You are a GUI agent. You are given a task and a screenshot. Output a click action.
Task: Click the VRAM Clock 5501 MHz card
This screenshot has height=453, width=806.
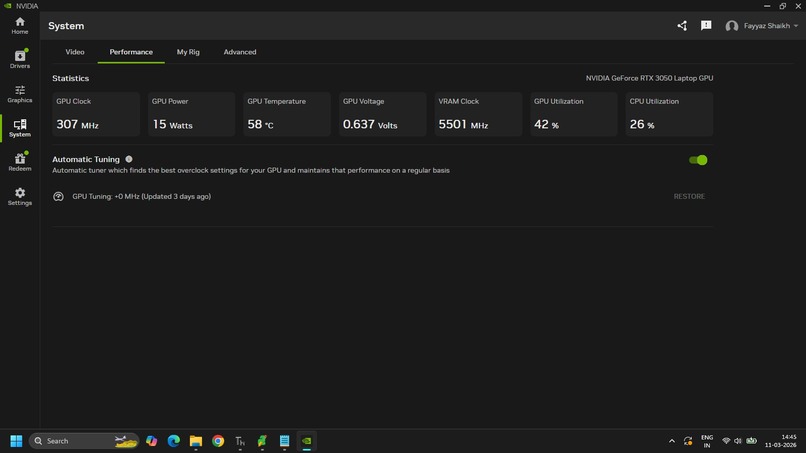[x=478, y=114]
